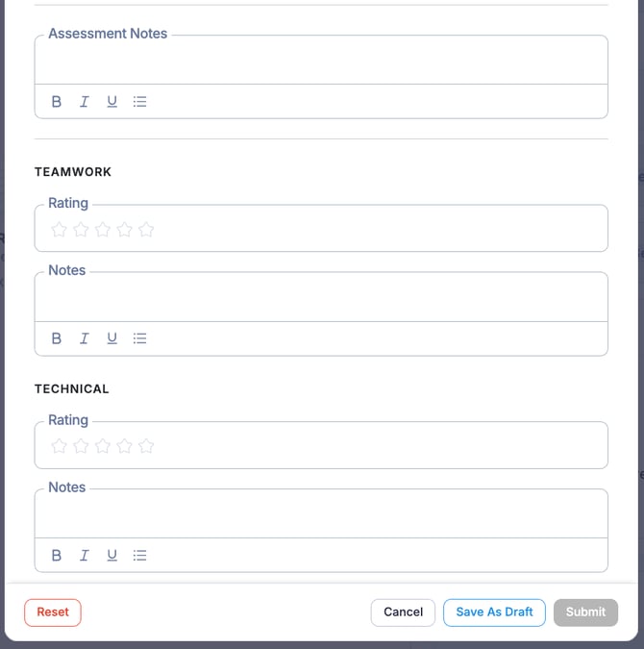Insert bullet list in Teamwork Notes
644x649 pixels.
point(140,338)
